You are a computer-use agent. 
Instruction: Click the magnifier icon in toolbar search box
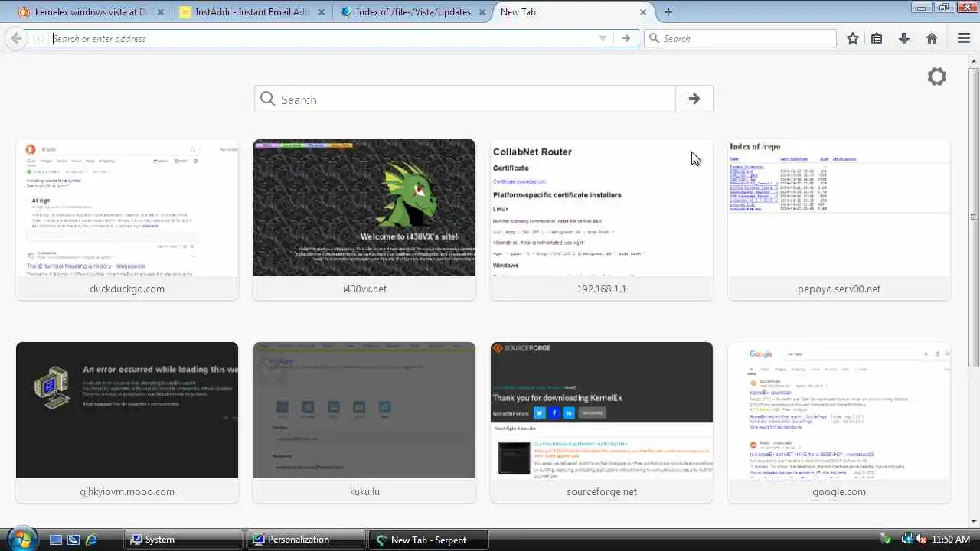pos(655,38)
